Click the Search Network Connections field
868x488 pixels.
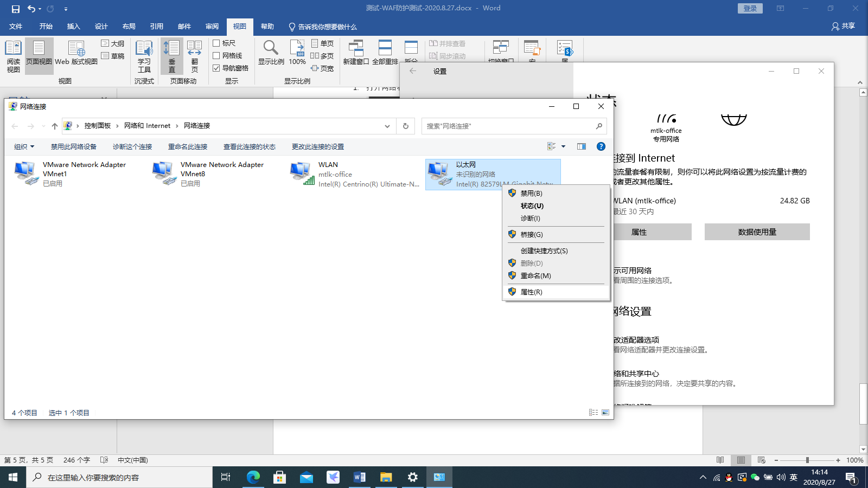(x=514, y=126)
